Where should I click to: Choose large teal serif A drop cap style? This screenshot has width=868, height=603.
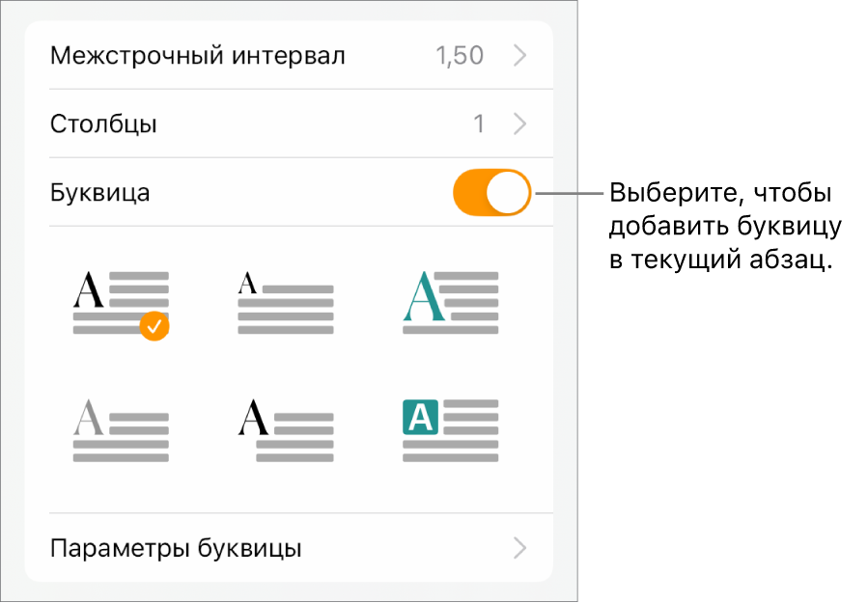[x=451, y=303]
